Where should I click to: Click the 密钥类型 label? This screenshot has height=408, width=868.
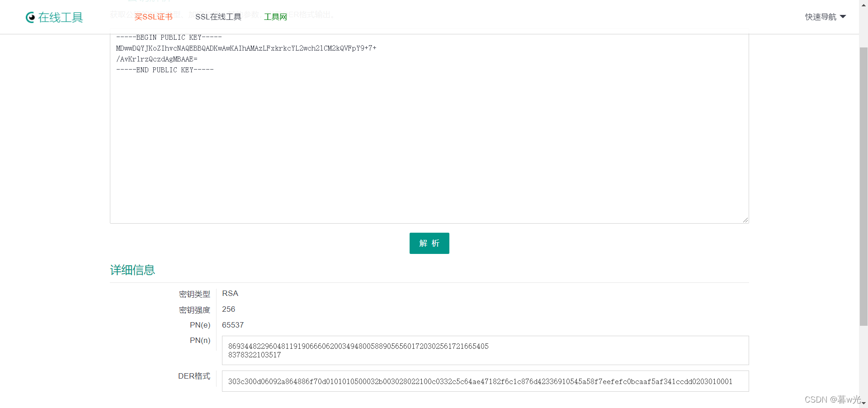[194, 294]
